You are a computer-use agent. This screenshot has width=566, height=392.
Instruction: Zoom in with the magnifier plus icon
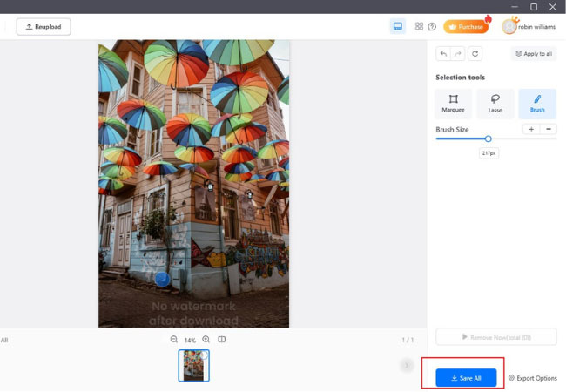tap(206, 340)
